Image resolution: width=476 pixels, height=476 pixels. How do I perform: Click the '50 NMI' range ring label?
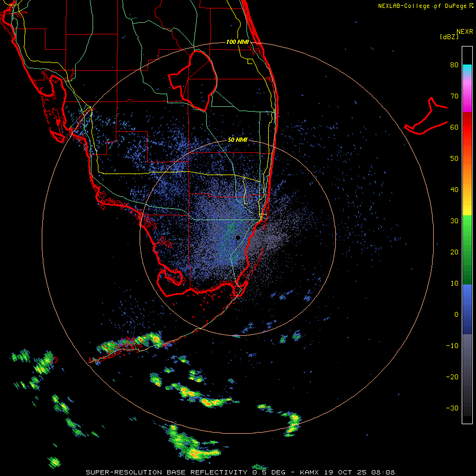[x=237, y=140]
